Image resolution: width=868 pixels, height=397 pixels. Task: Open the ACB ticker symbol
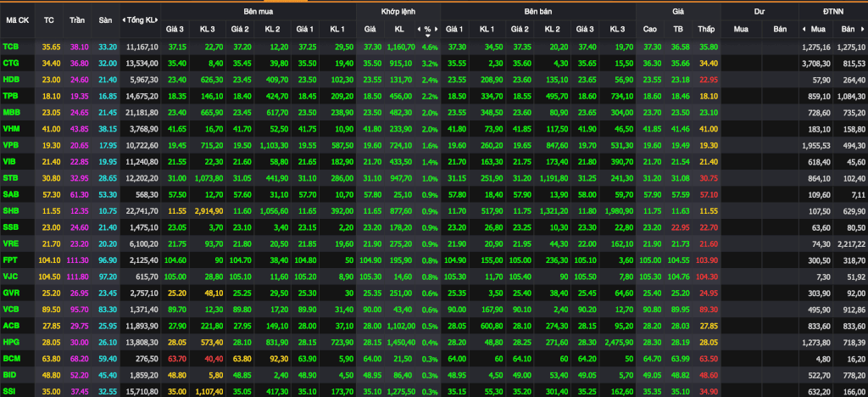10,325
